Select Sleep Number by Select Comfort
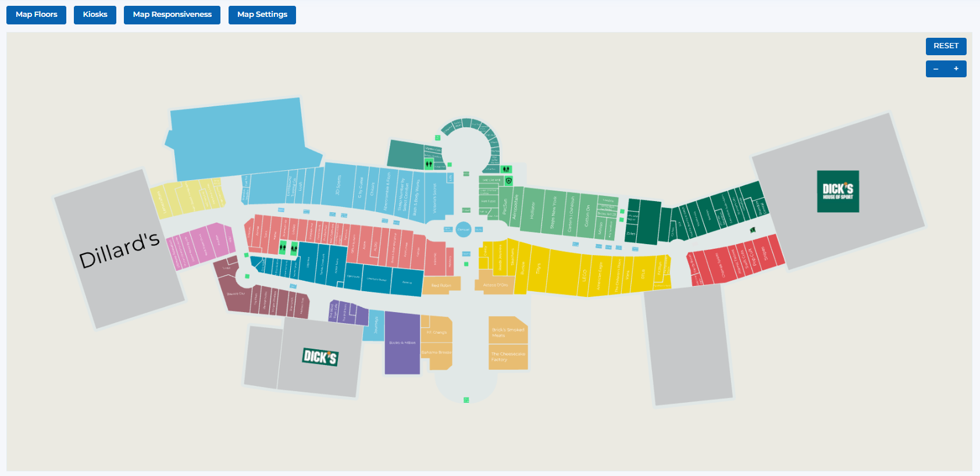The width and height of the screenshot is (980, 476). pos(405,194)
